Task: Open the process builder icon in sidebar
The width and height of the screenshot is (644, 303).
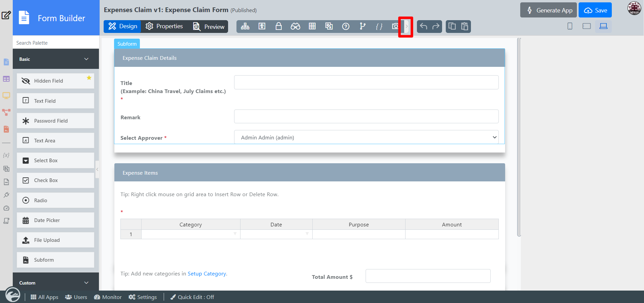Action: pos(6,112)
